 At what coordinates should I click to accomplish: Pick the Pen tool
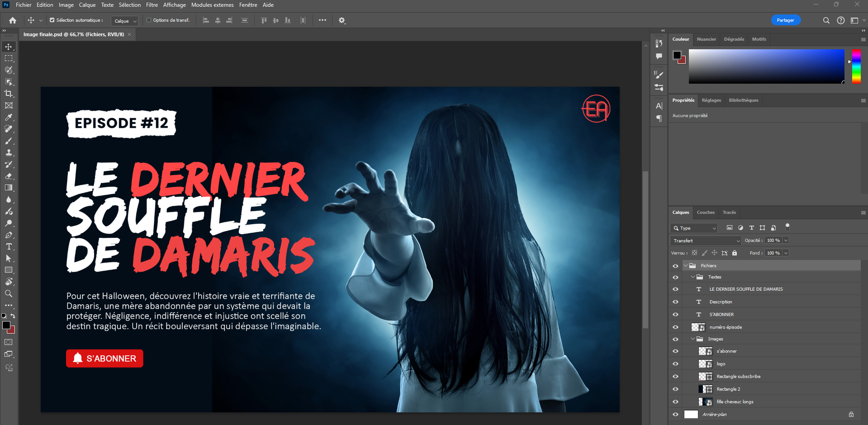tap(9, 235)
